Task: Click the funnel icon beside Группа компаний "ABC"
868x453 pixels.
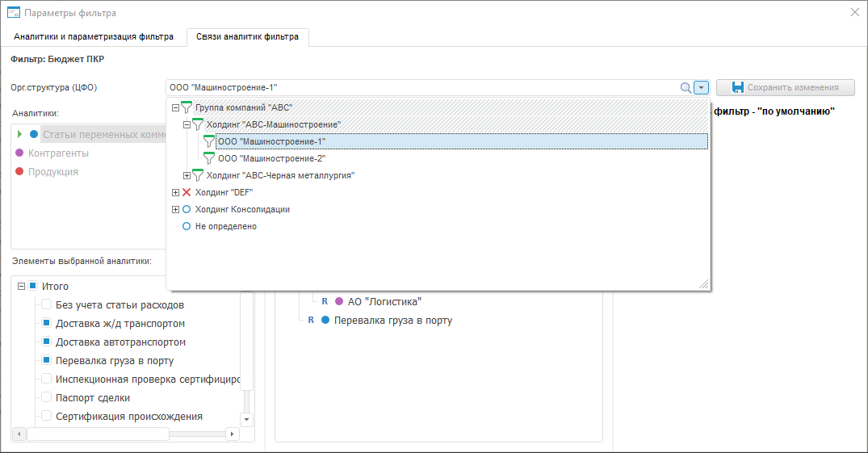Action: pos(187,107)
